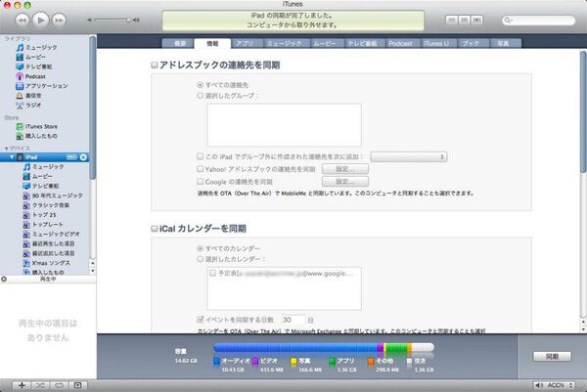
Task: Click the 同期 sync button
Action: pos(552,357)
